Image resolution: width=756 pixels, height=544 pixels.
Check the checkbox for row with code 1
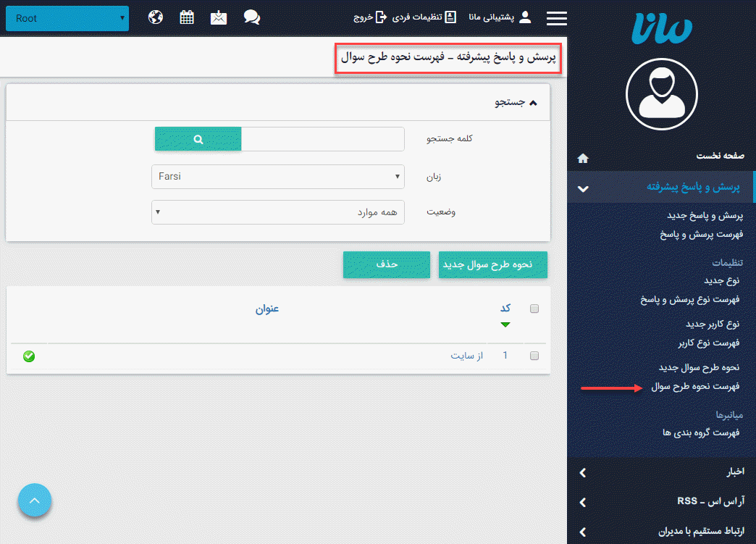[534, 356]
